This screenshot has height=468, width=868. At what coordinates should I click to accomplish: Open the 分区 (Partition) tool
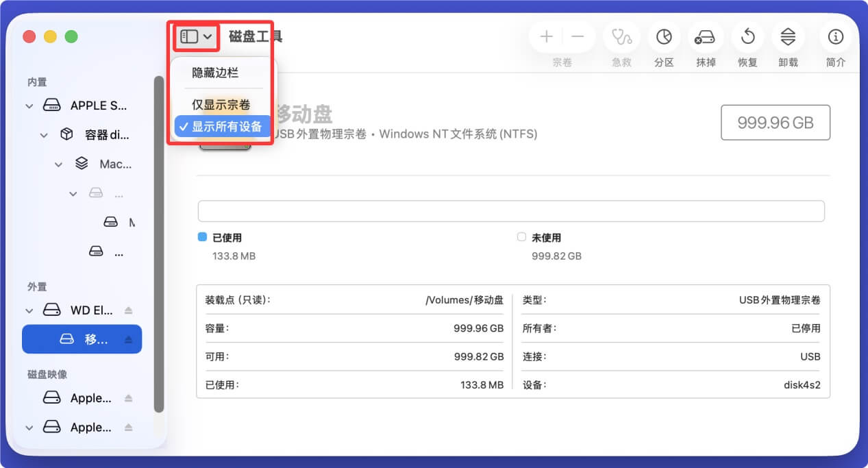663,37
